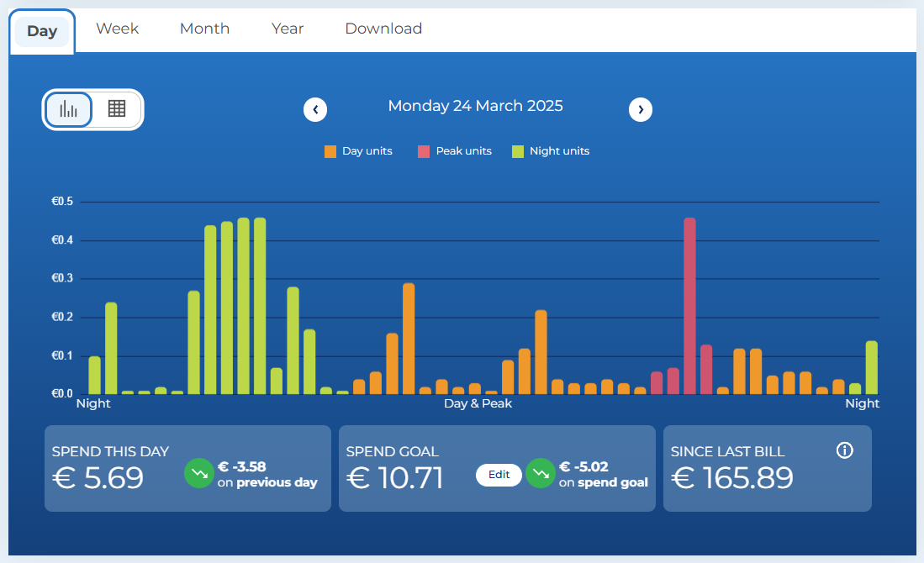Open the Download tab
924x563 pixels.
tap(383, 29)
